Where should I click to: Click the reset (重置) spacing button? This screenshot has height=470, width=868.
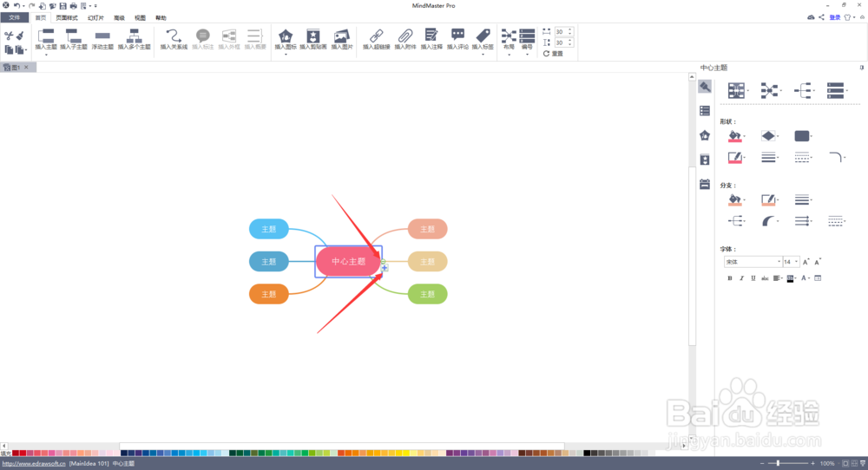click(553, 54)
